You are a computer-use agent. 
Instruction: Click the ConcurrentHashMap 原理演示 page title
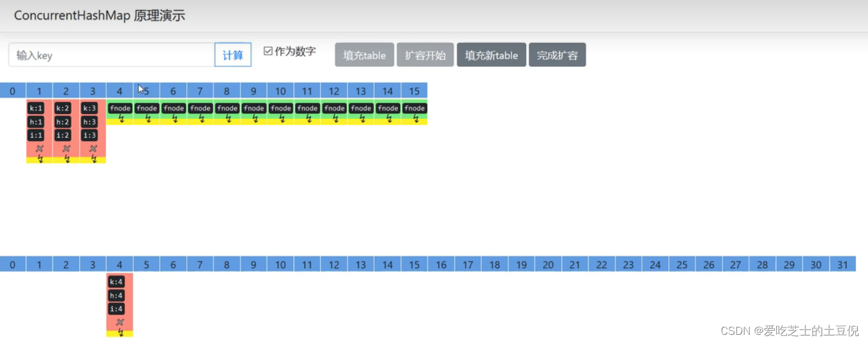pos(100,16)
